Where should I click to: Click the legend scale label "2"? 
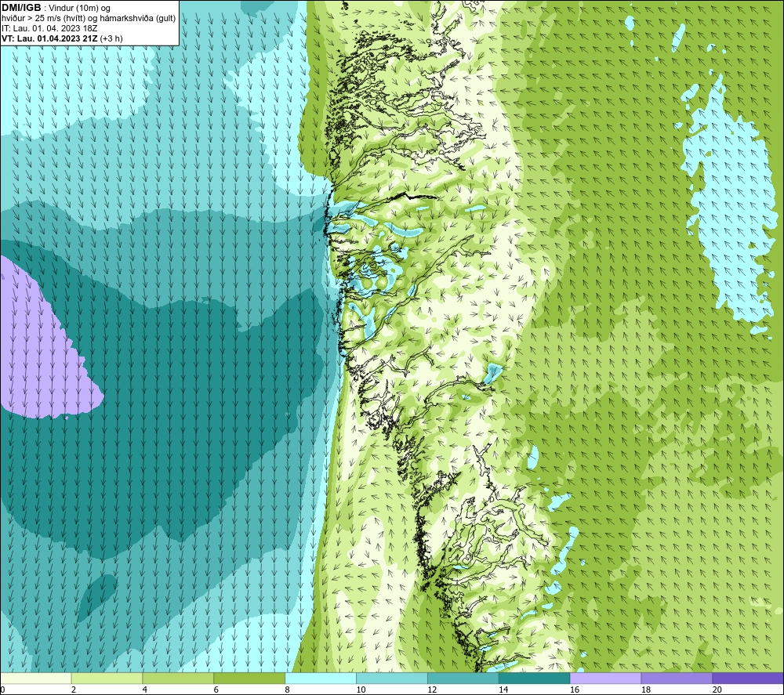74,690
